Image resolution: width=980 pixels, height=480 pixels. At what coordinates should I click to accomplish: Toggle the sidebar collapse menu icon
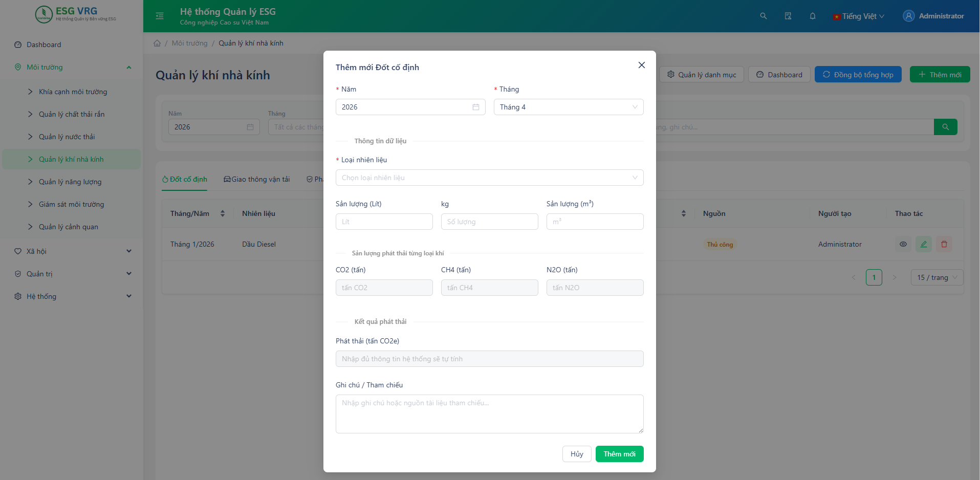point(160,16)
